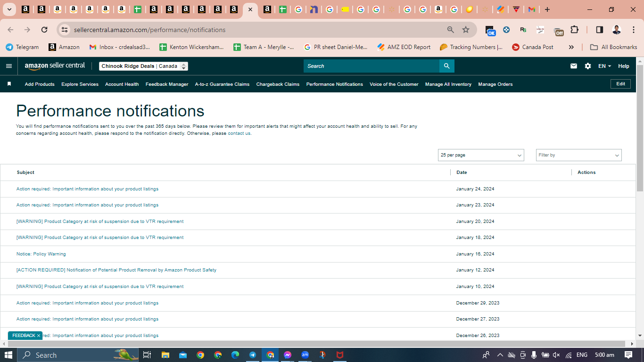Click the RS extension icon

523,30
